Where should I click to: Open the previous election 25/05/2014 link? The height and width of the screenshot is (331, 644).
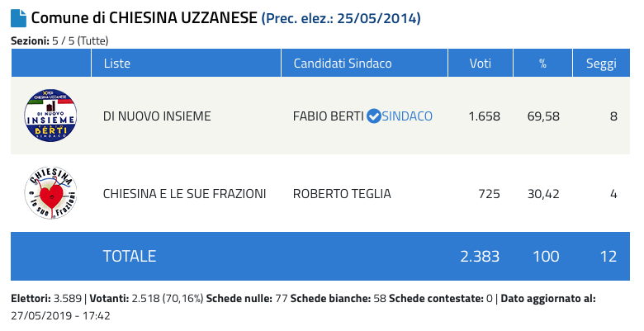(x=341, y=18)
